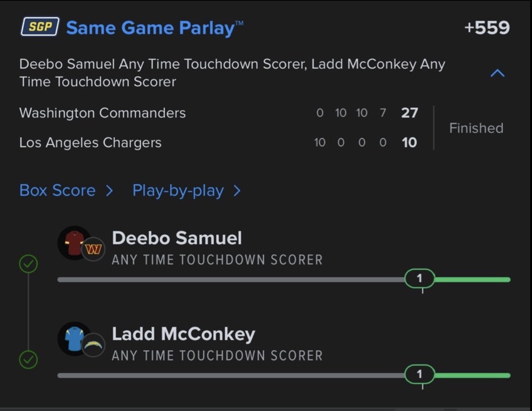The width and height of the screenshot is (532, 411).
Task: Select the Los Angeles Chargers team name
Action: coord(91,143)
